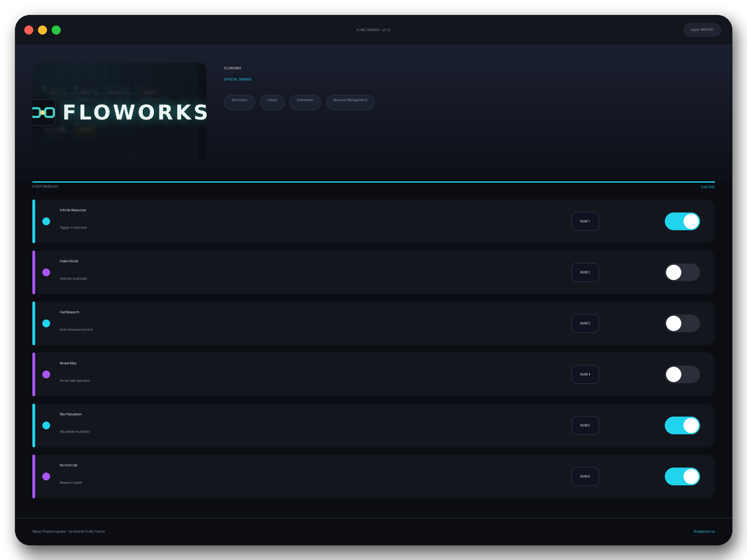Select the Resource Management tag
This screenshot has width=747, height=560.
(350, 102)
